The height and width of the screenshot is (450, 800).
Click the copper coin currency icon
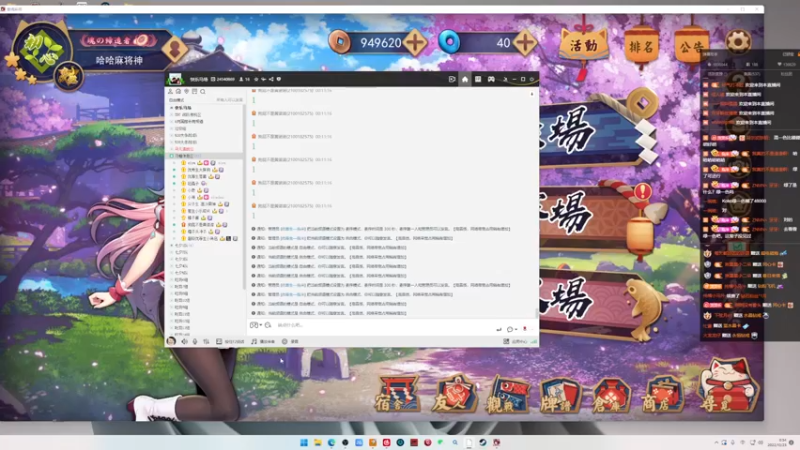(339, 42)
